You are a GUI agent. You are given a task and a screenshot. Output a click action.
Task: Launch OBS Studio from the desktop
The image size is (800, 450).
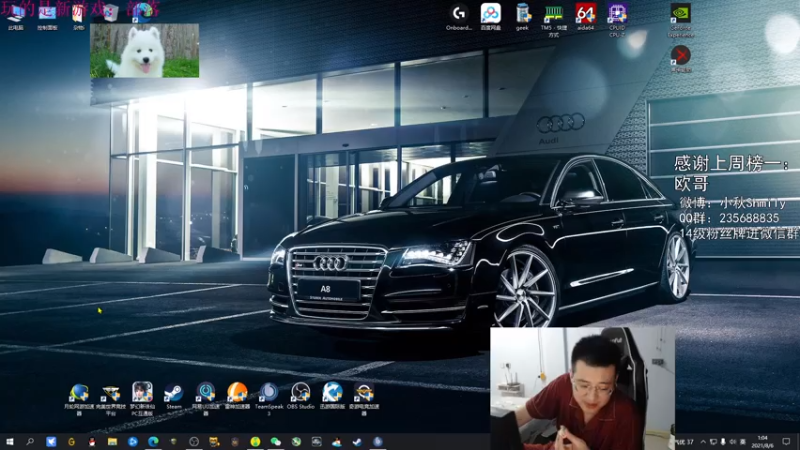[300, 396]
